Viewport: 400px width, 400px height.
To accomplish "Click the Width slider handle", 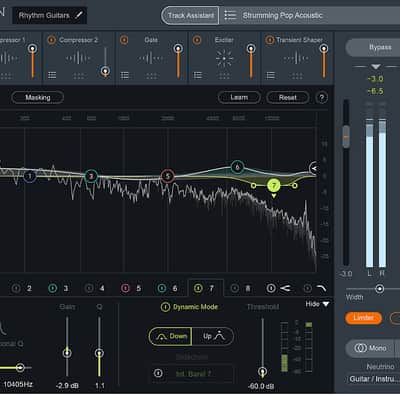I will 379,288.
